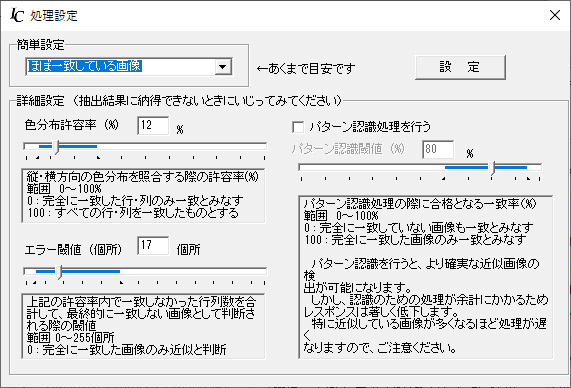Click the 範囲 0～255個所 description line
The image size is (571, 388).
click(70, 337)
